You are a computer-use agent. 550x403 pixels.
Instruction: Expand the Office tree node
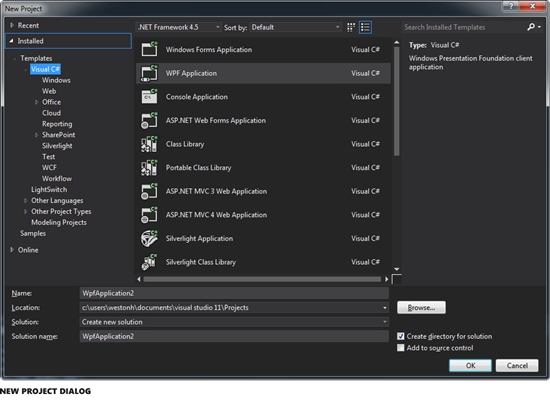click(36, 102)
